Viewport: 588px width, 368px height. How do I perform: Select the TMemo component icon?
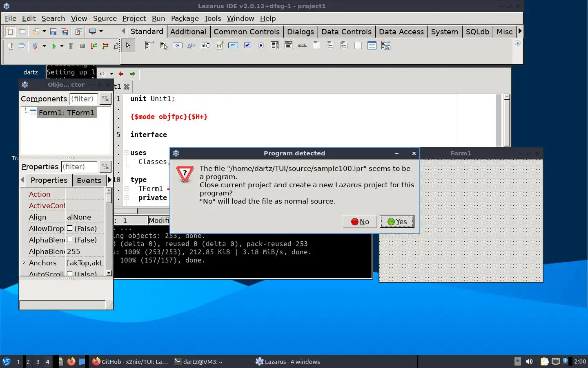[x=219, y=45]
